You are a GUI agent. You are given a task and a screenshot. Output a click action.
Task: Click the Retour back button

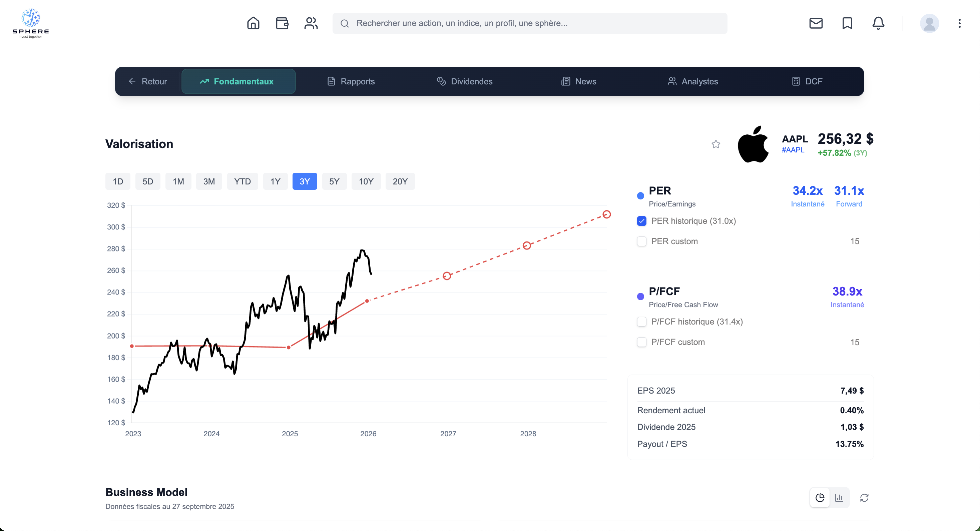[x=148, y=81]
